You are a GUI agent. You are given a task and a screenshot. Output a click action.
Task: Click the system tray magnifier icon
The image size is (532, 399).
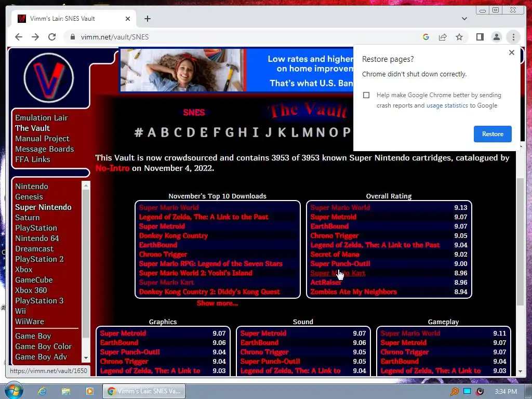[454, 392]
